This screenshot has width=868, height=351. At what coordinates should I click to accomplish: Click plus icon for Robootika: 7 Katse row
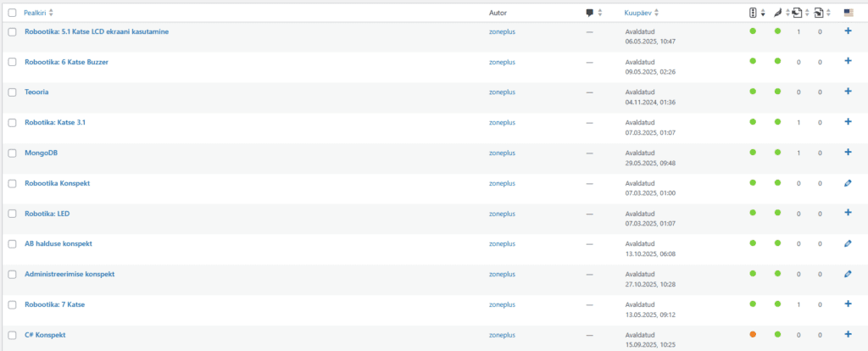848,304
